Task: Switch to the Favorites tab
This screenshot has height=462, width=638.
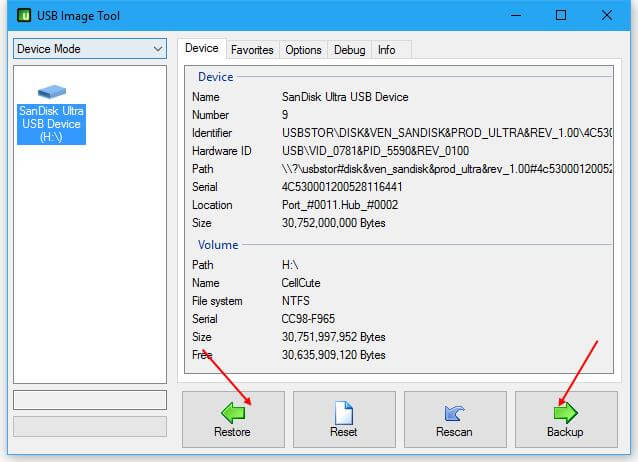Action: [x=252, y=50]
